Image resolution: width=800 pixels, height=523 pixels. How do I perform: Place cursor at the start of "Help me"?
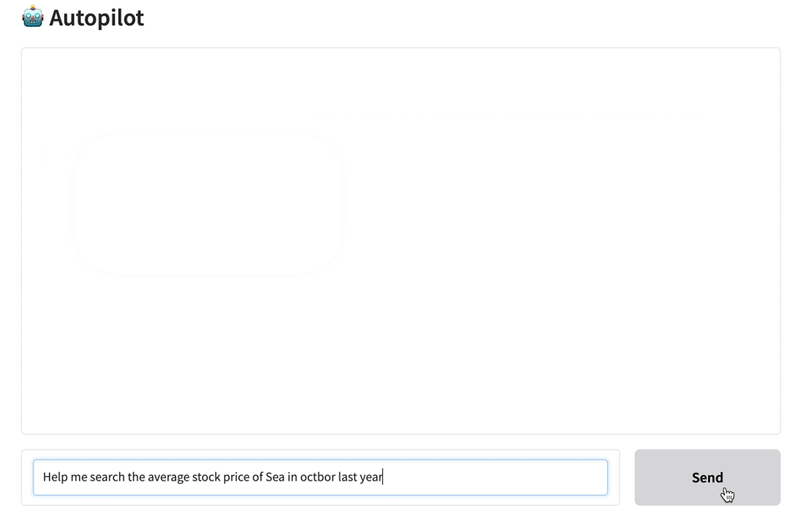pos(44,477)
